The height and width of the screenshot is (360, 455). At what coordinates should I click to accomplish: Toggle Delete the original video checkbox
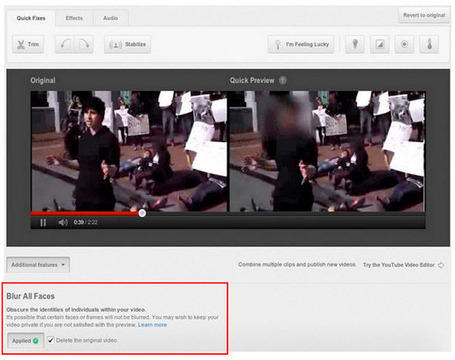click(x=51, y=340)
